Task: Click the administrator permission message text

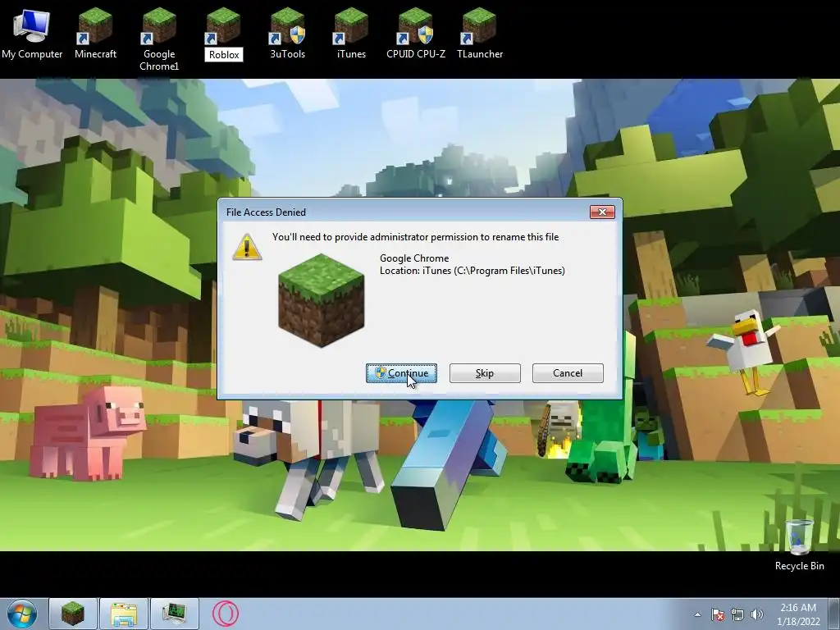Action: (415, 237)
